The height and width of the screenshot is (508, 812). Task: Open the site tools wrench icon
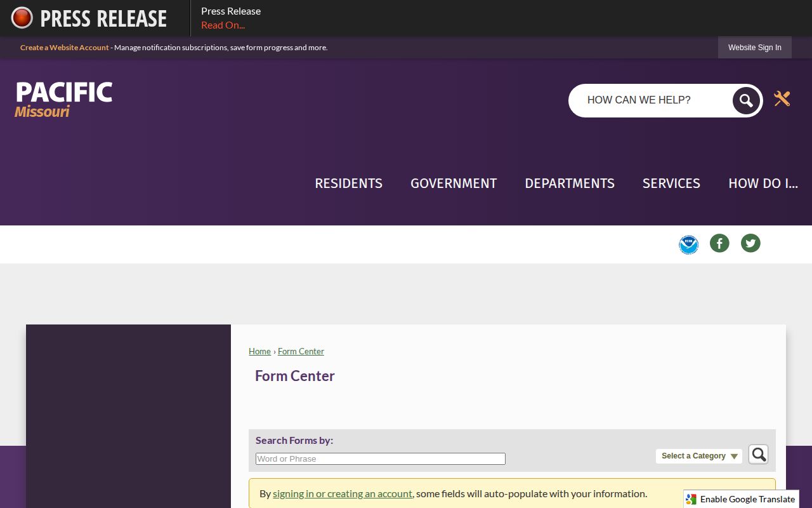pyautogui.click(x=782, y=98)
